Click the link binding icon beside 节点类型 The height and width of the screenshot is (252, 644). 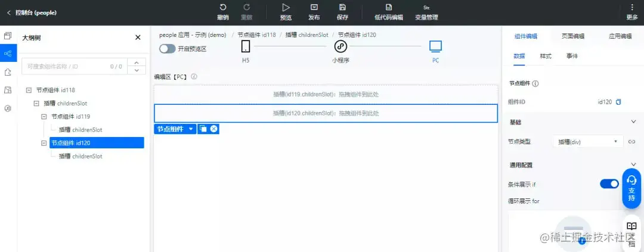pyautogui.click(x=632, y=142)
